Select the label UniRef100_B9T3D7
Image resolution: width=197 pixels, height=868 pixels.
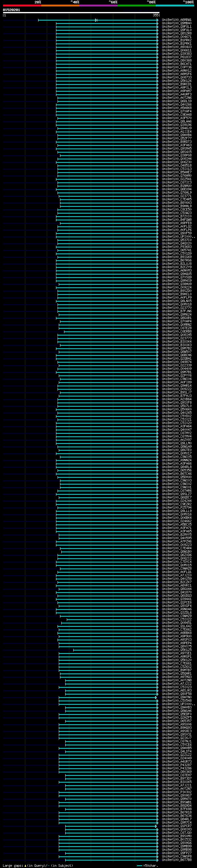(x=176, y=778)
